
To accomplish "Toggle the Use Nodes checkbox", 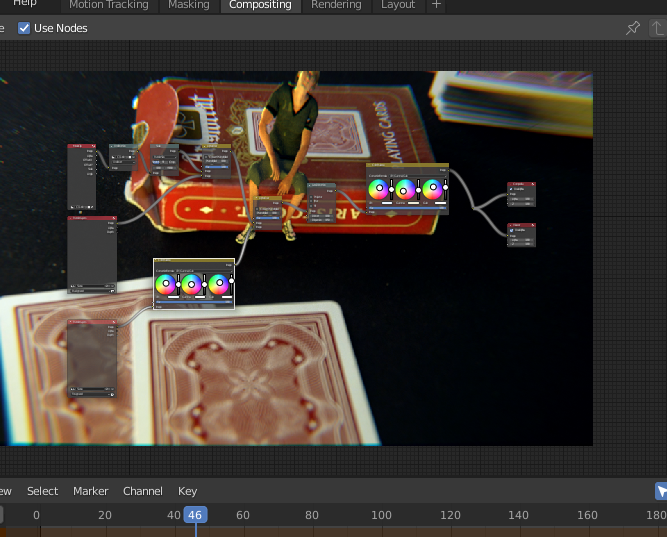I will tap(24, 28).
